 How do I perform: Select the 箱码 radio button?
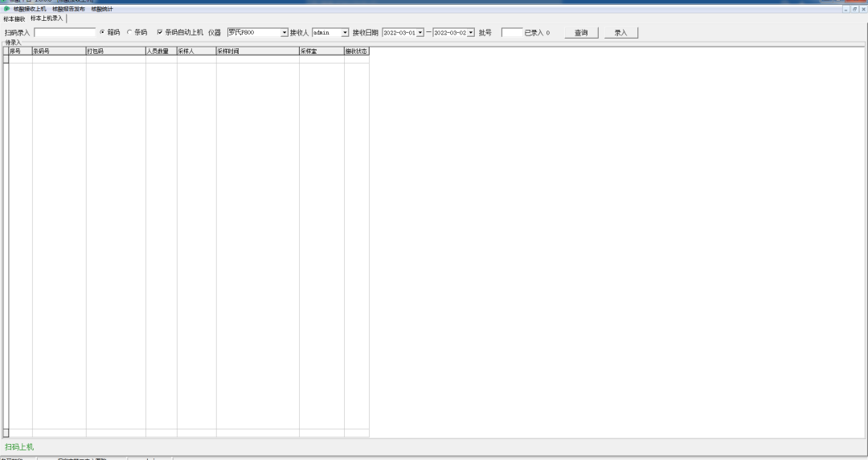pyautogui.click(x=102, y=32)
